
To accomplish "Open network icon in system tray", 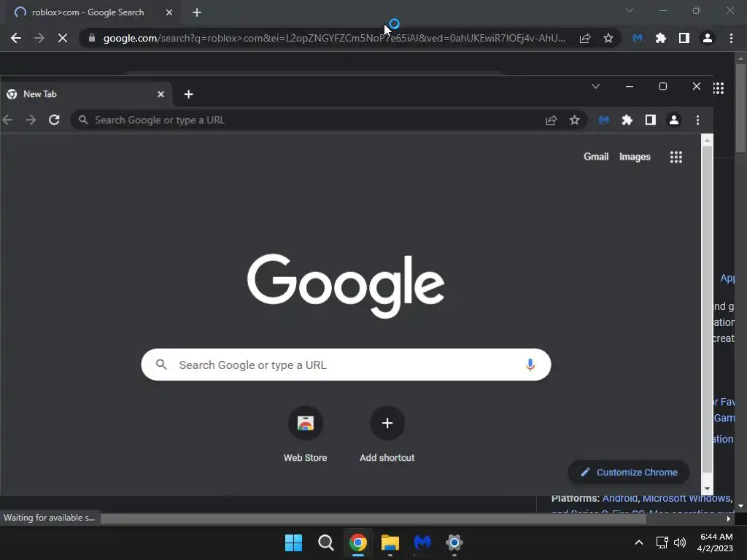I will coord(662,542).
